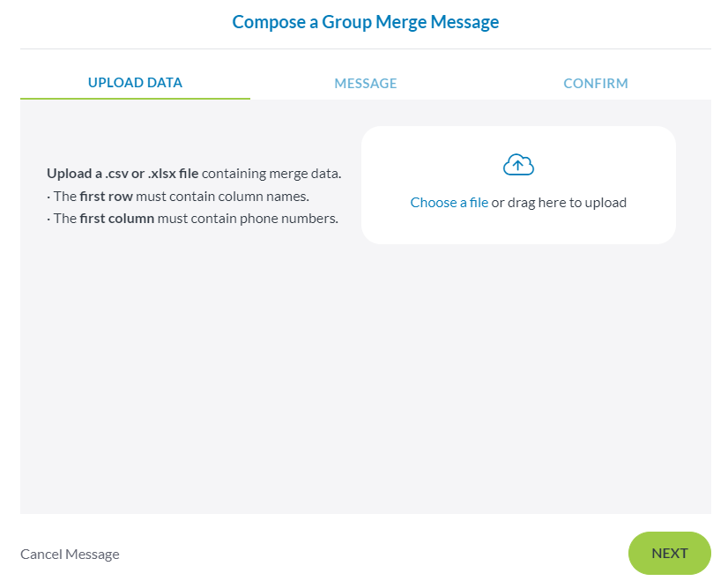Click the 'Choose a file' link
Screen dimensions: 728x581
click(449, 203)
